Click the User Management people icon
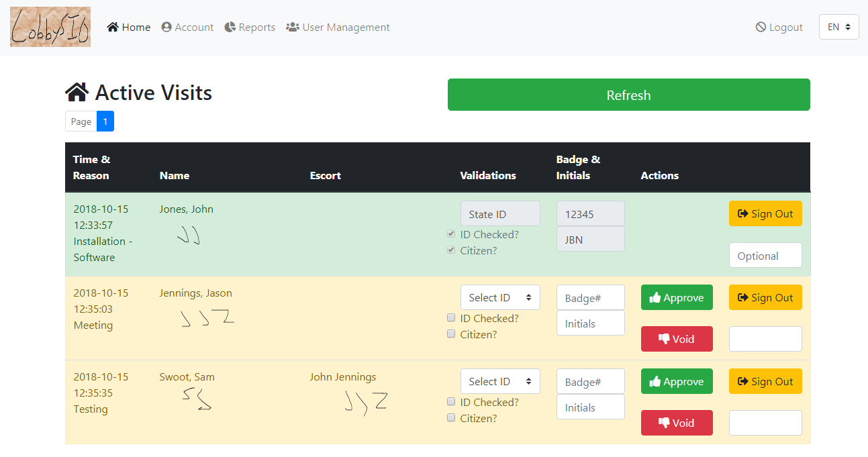The height and width of the screenshot is (457, 868). (x=292, y=27)
